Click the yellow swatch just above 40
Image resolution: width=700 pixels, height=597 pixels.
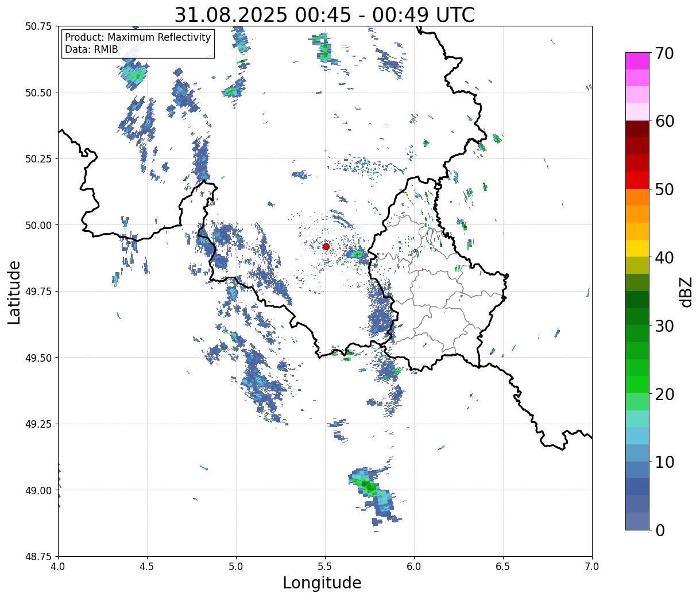point(637,249)
